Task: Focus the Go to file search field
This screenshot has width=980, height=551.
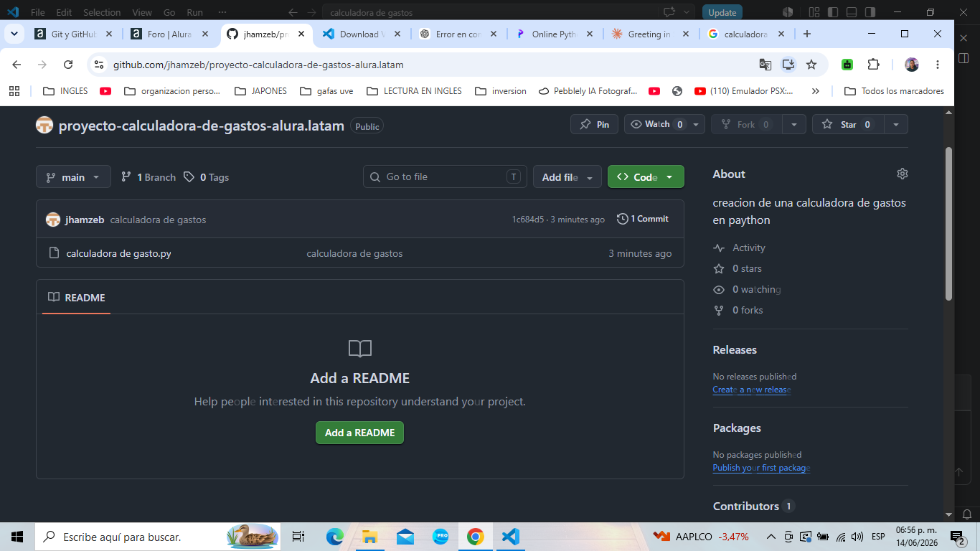Action: click(x=445, y=176)
